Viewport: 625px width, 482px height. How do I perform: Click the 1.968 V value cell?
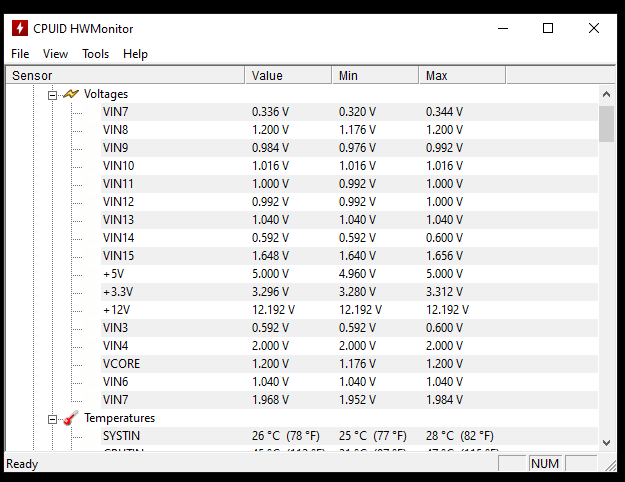pos(270,400)
